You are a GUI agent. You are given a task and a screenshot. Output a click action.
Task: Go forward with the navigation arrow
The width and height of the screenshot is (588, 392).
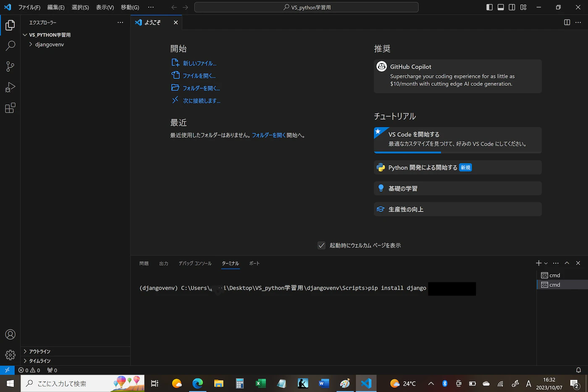click(x=185, y=7)
